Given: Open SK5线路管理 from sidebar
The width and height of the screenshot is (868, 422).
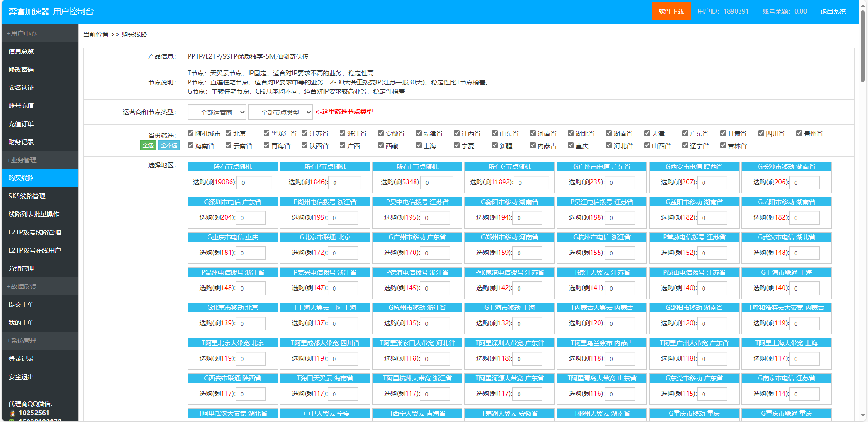Looking at the screenshot, I should point(27,196).
